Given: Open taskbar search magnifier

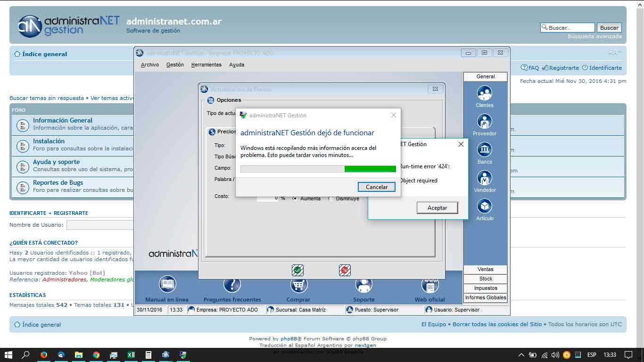Looking at the screenshot, I should pos(26,355).
